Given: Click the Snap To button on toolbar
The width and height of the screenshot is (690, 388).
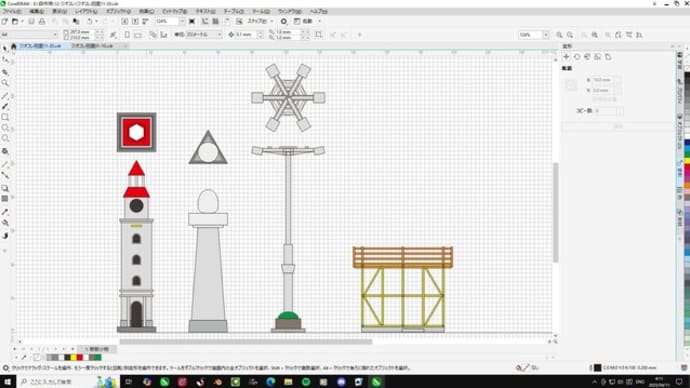Looking at the screenshot, I should pyautogui.click(x=257, y=21).
